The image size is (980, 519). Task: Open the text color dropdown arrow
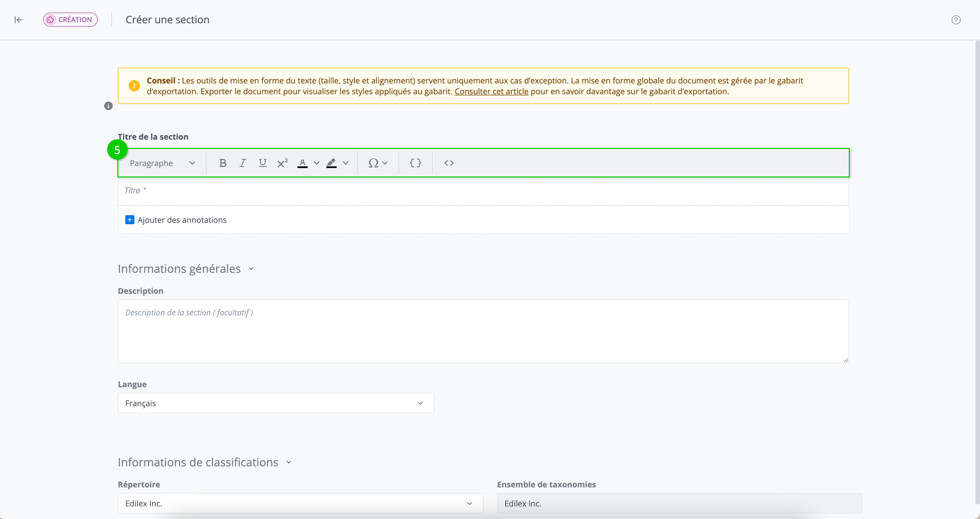pos(316,163)
